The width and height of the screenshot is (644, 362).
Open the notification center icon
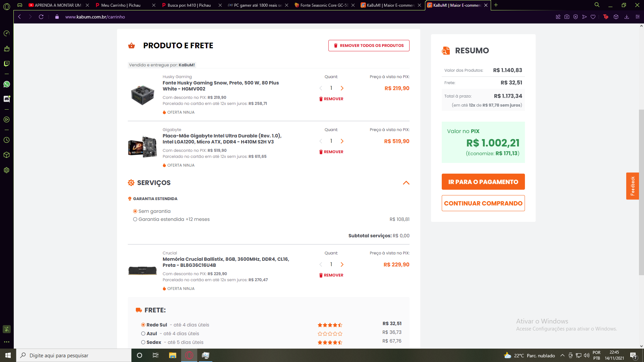[x=633, y=356]
